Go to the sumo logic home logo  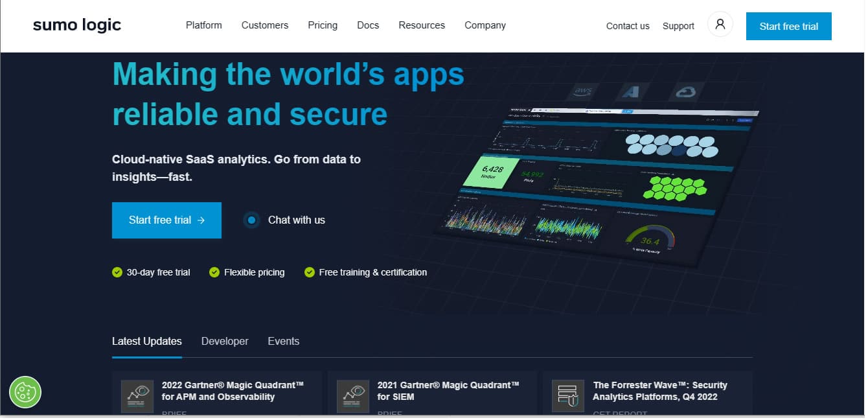point(77,25)
